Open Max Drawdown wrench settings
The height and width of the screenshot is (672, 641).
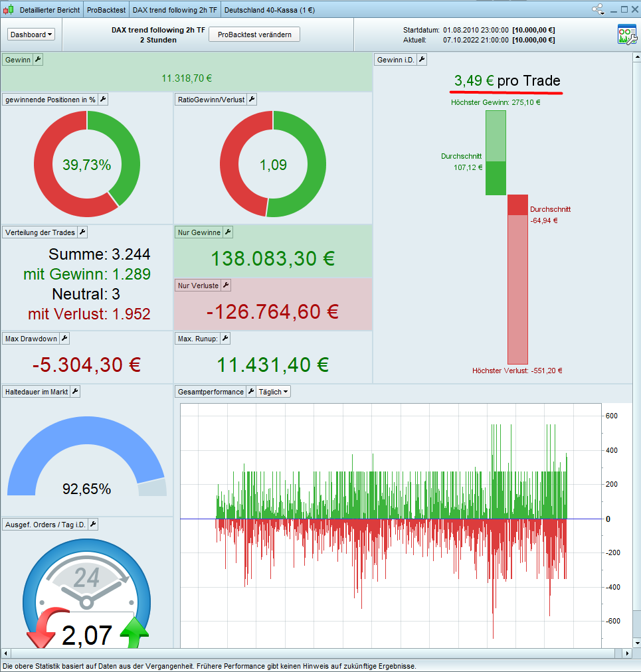(x=64, y=339)
